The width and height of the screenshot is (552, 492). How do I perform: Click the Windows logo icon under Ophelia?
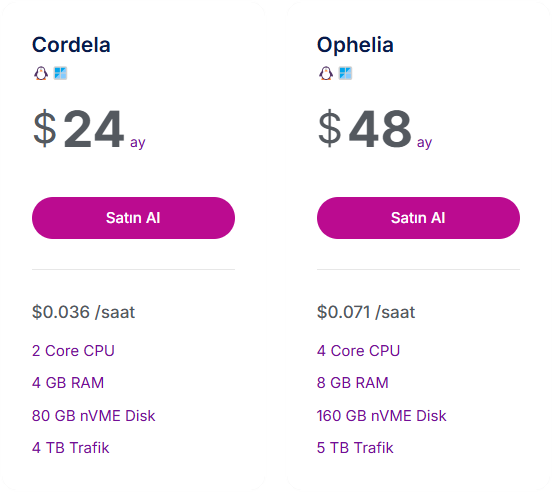pos(345,74)
